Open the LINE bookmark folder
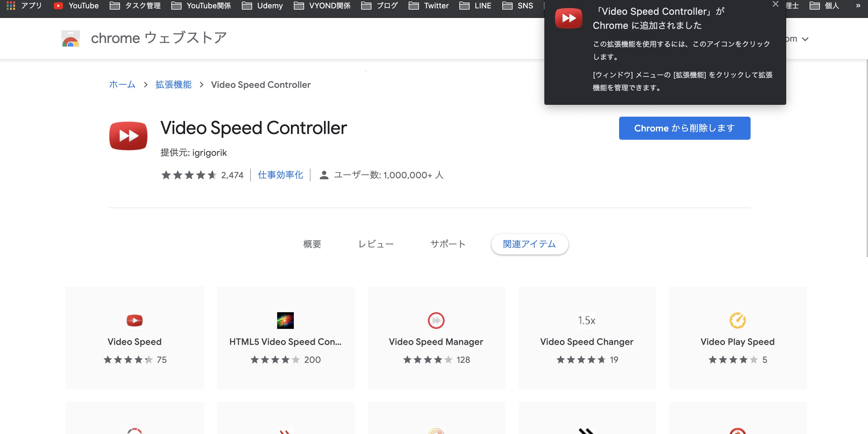 pos(475,6)
